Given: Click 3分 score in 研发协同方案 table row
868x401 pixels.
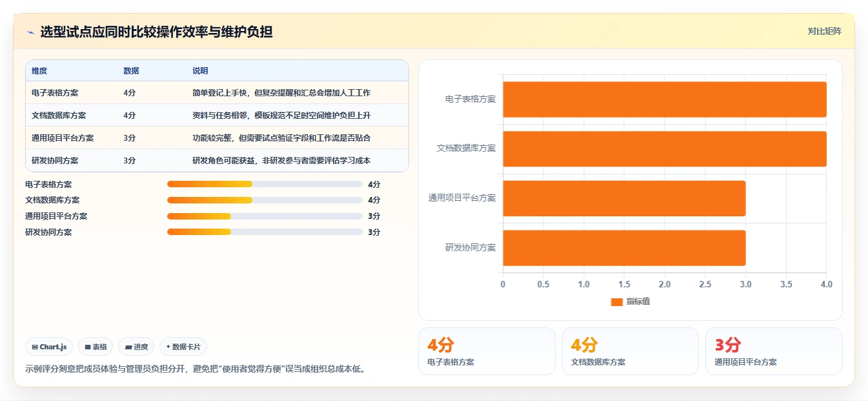Looking at the screenshot, I should pos(130,161).
